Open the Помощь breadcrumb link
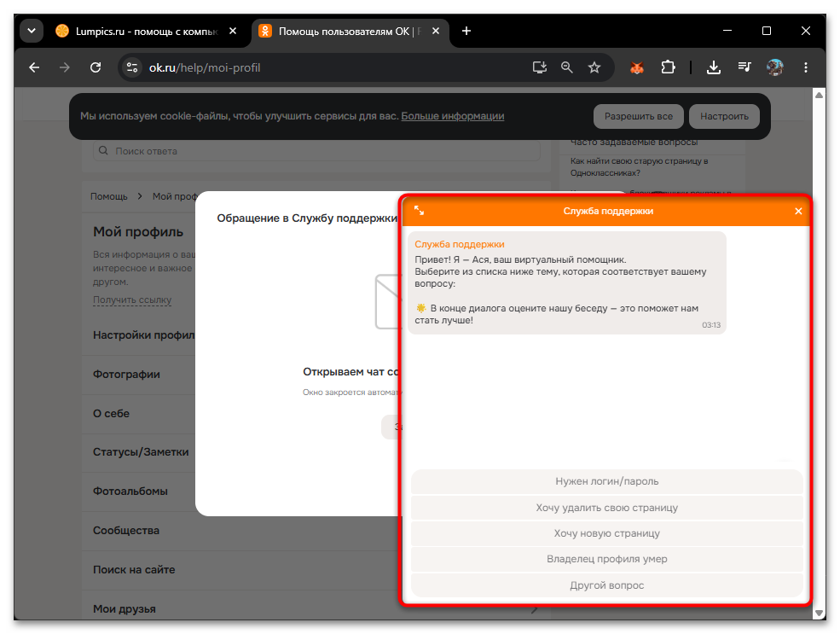Viewport: 840px width, 634px height. pos(109,196)
